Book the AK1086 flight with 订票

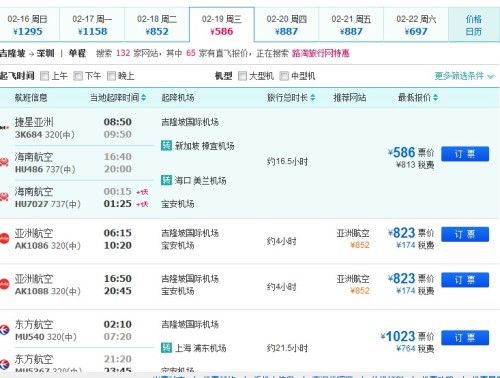pyautogui.click(x=465, y=234)
